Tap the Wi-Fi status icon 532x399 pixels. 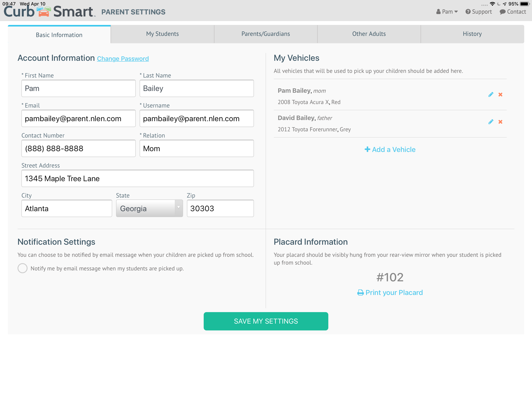[492, 4]
